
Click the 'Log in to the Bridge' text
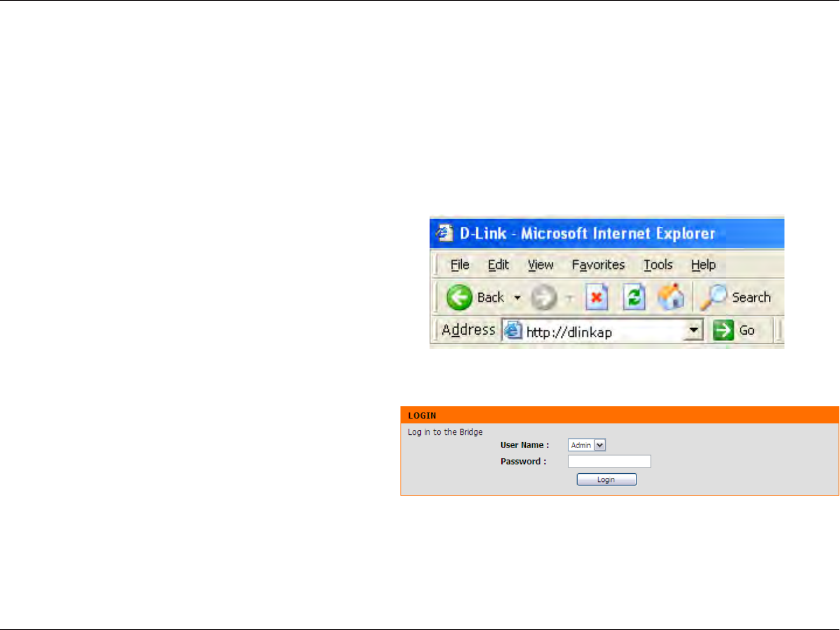445,432
